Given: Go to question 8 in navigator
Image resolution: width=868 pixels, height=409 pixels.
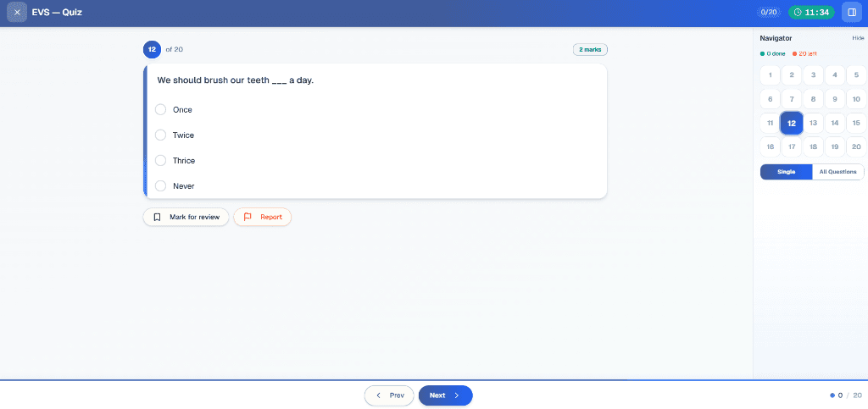Looking at the screenshot, I should point(813,99).
